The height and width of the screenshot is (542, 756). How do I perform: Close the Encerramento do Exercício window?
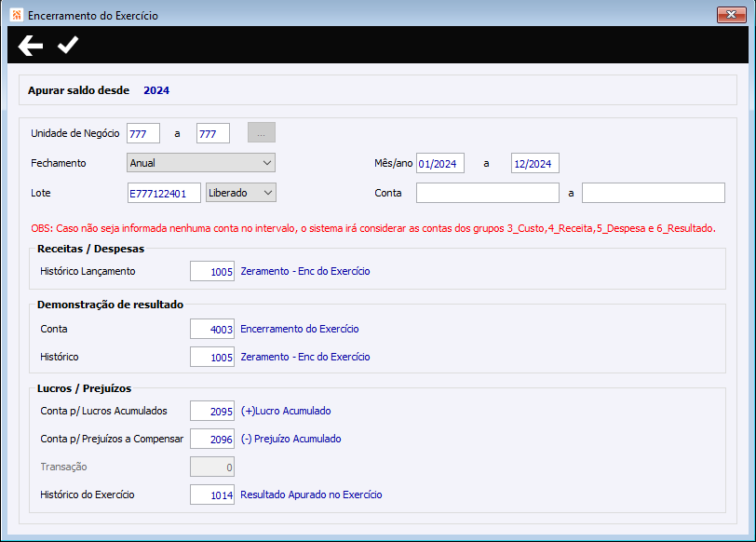(x=732, y=15)
